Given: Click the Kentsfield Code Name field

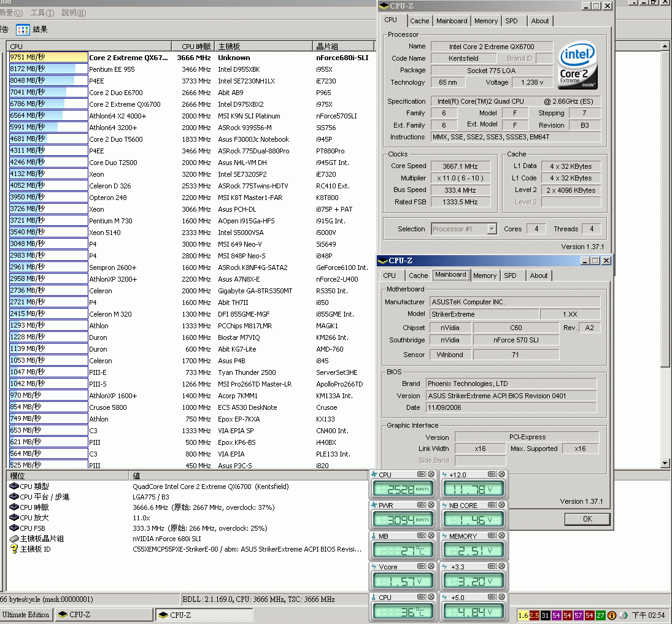Looking at the screenshot, I should pyautogui.click(x=464, y=58).
